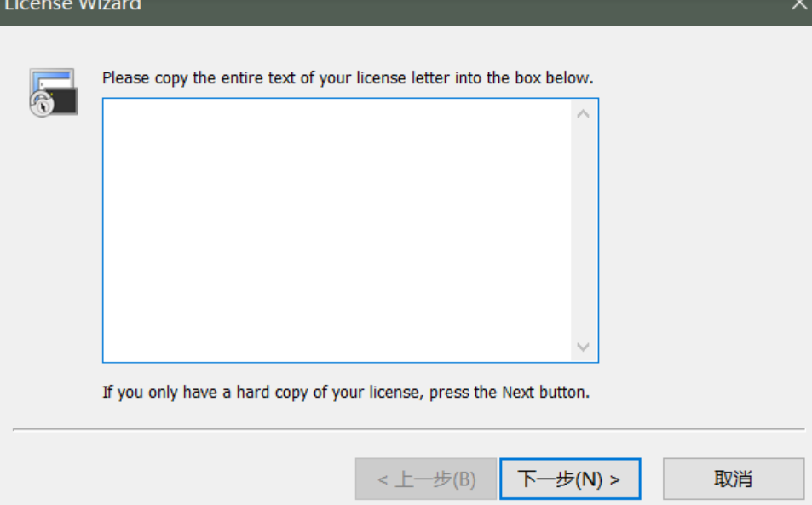Close the License Wizard dialog with X

798,5
